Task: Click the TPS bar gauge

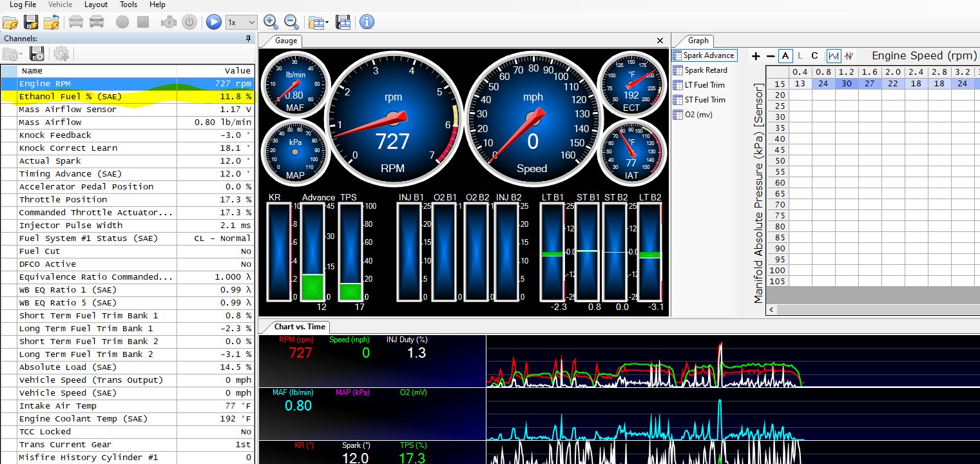Action: tap(351, 251)
